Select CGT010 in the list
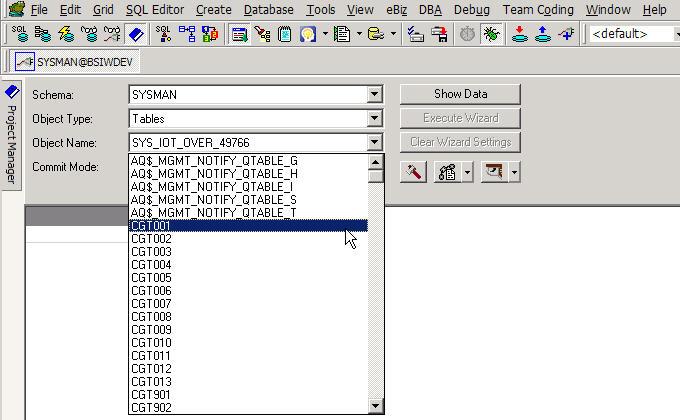The height and width of the screenshot is (420, 680). click(x=248, y=343)
